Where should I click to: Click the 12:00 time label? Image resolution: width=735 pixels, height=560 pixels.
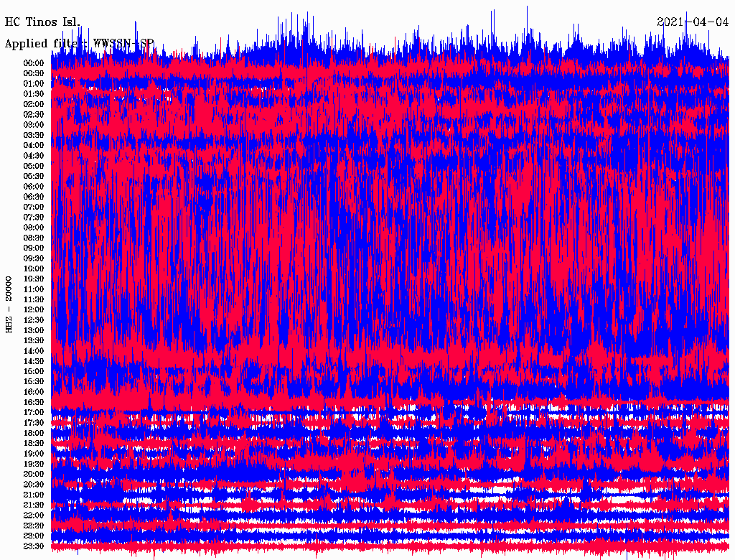(34, 310)
